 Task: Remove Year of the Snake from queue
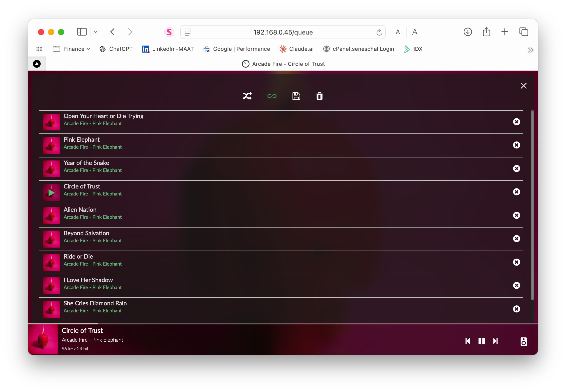[516, 168]
